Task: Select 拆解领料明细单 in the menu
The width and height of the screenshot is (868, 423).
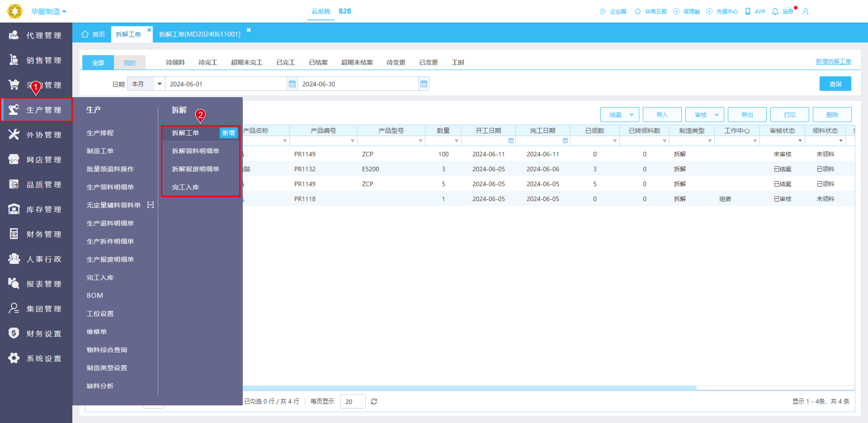Action: (196, 151)
